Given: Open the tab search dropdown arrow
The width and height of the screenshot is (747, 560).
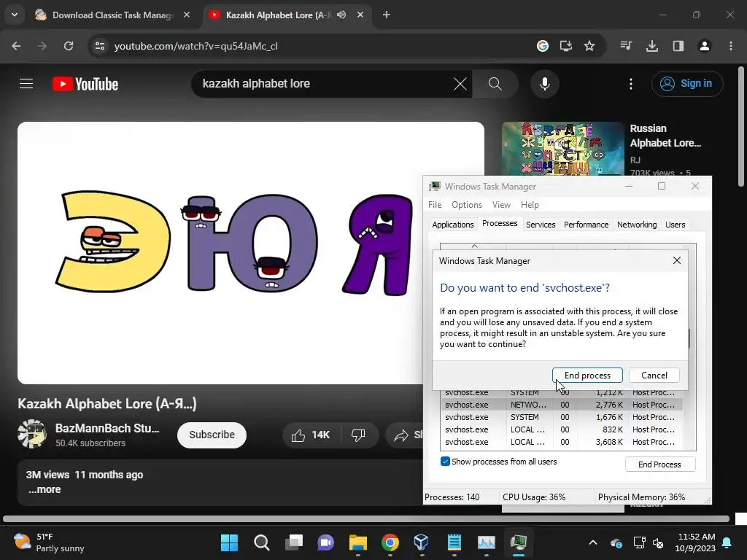Looking at the screenshot, I should 15,15.
